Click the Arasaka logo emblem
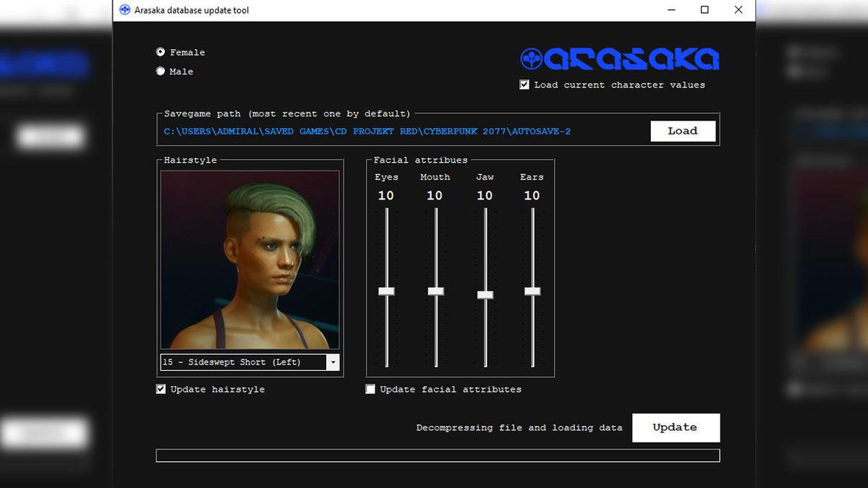The width and height of the screenshot is (868, 488). (x=532, y=59)
